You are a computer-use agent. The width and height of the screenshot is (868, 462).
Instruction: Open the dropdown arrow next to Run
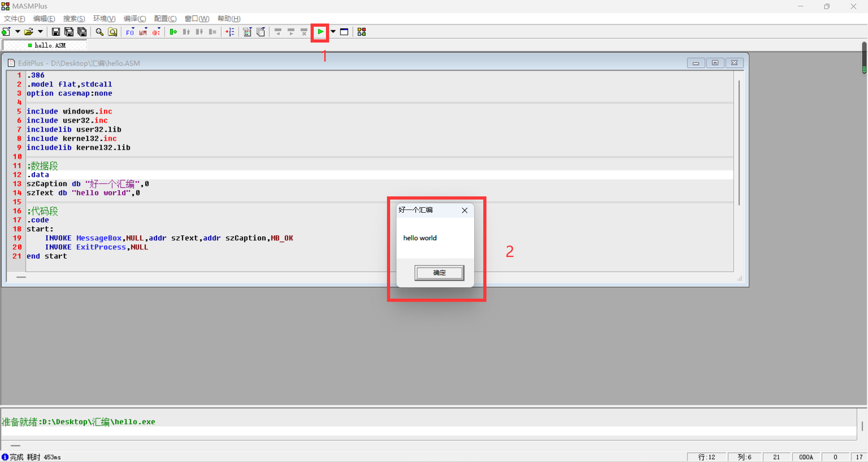333,32
